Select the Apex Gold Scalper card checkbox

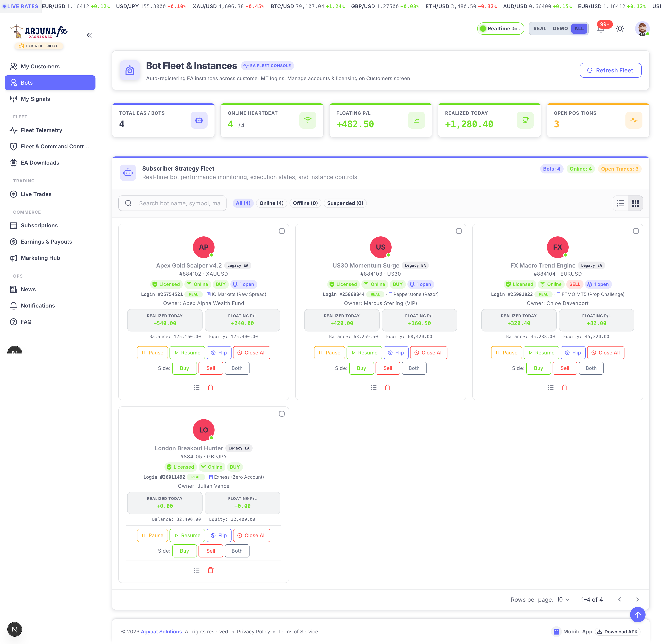282,231
